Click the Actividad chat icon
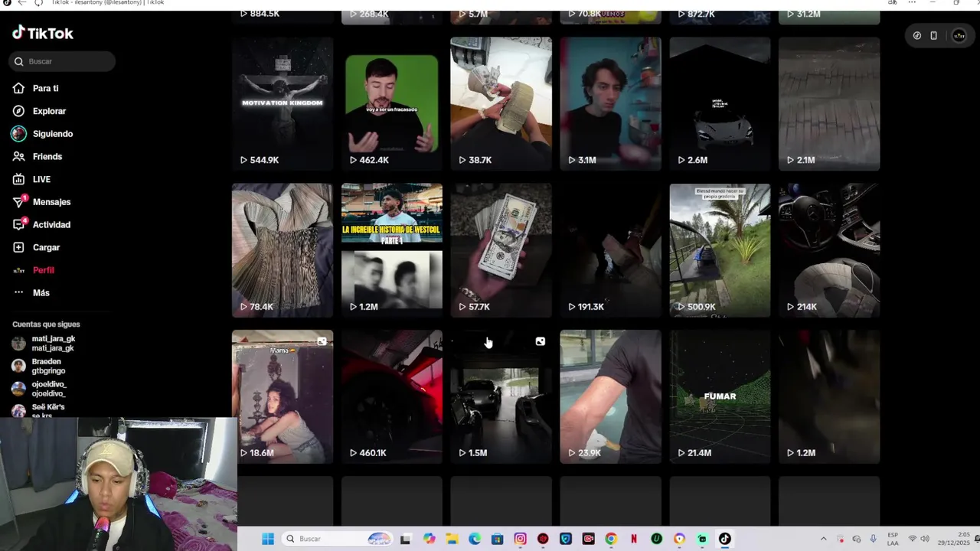Viewport: 980px width, 551px height. coord(18,225)
